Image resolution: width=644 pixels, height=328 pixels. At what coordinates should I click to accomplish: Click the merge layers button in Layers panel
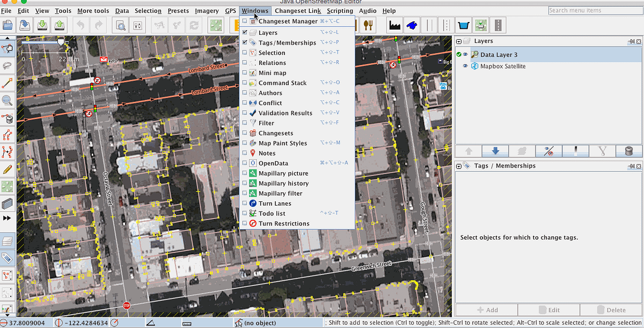pos(521,151)
